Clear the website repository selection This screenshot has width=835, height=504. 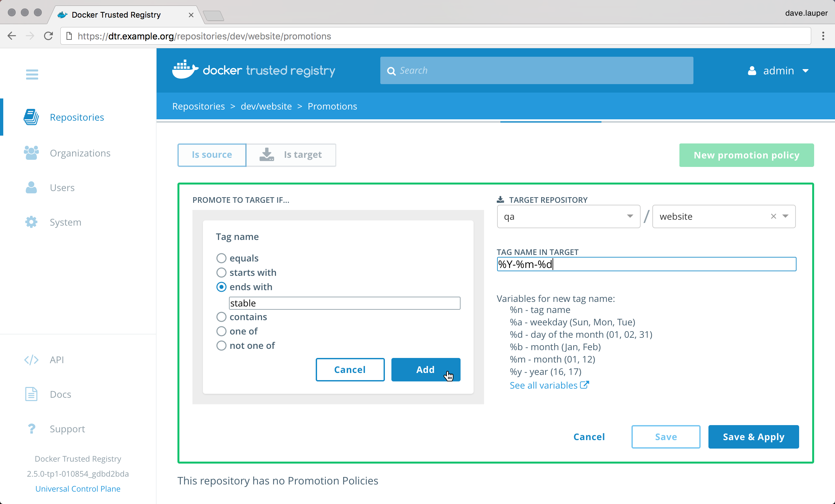[773, 216]
